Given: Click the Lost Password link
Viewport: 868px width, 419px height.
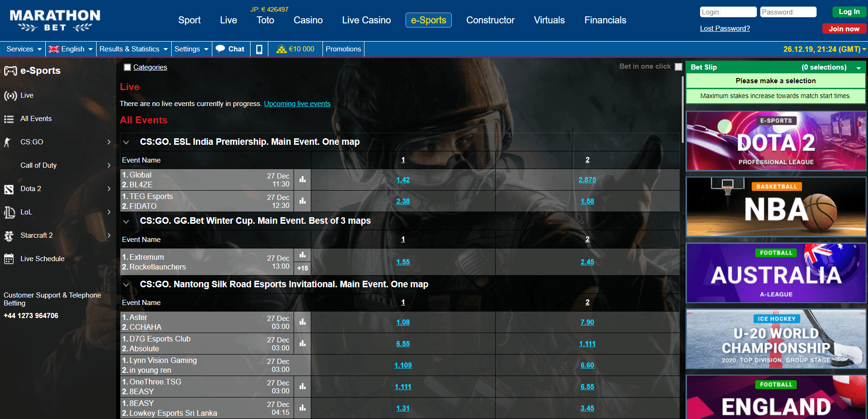Looking at the screenshot, I should pos(725,28).
